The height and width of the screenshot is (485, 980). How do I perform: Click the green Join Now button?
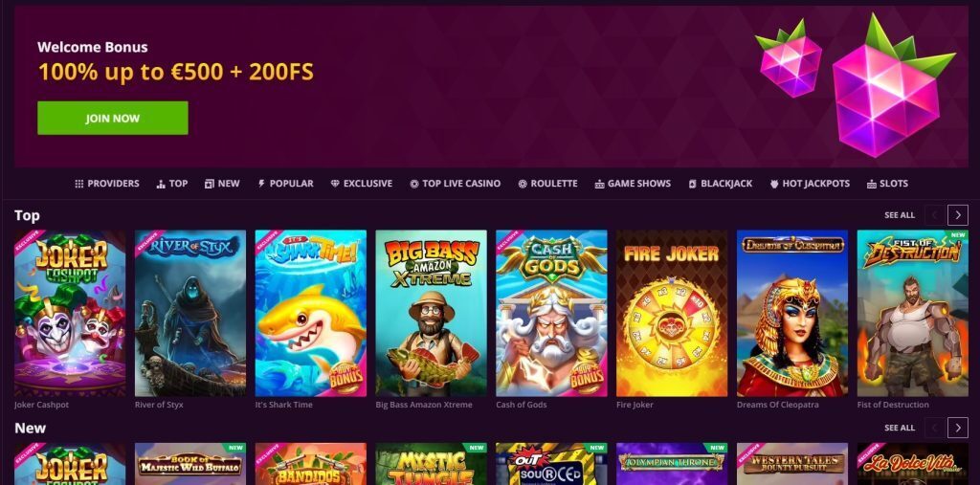click(x=113, y=118)
